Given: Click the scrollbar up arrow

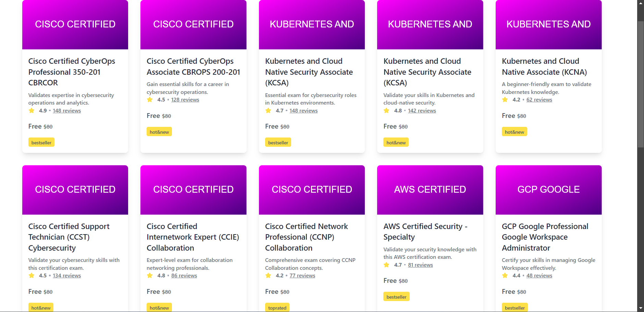Looking at the screenshot, I should coord(641,3).
